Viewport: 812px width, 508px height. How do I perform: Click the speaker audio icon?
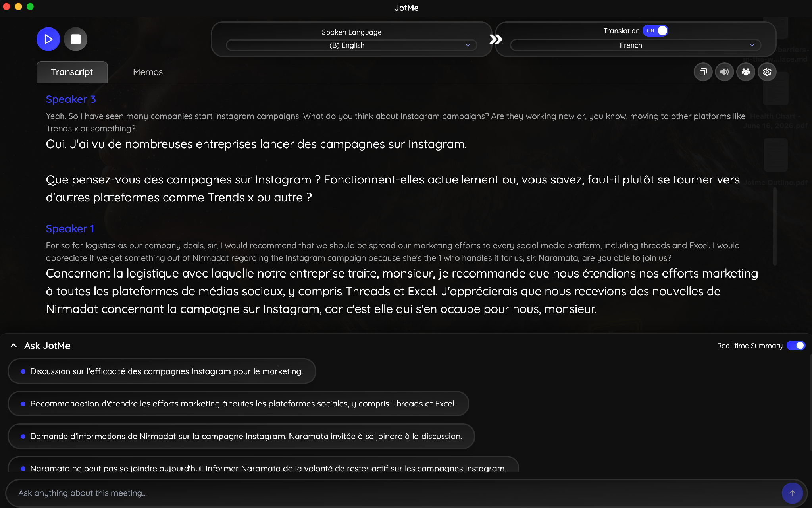[x=724, y=72]
